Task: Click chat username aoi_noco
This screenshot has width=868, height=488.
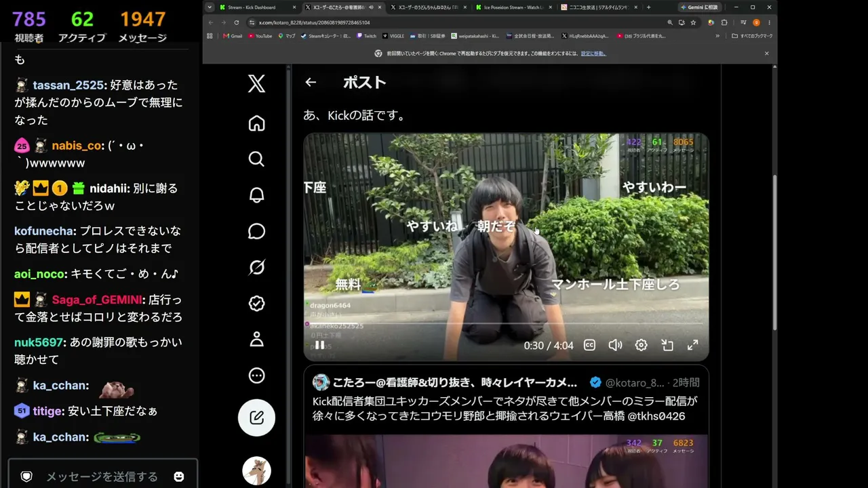Action: [40, 274]
